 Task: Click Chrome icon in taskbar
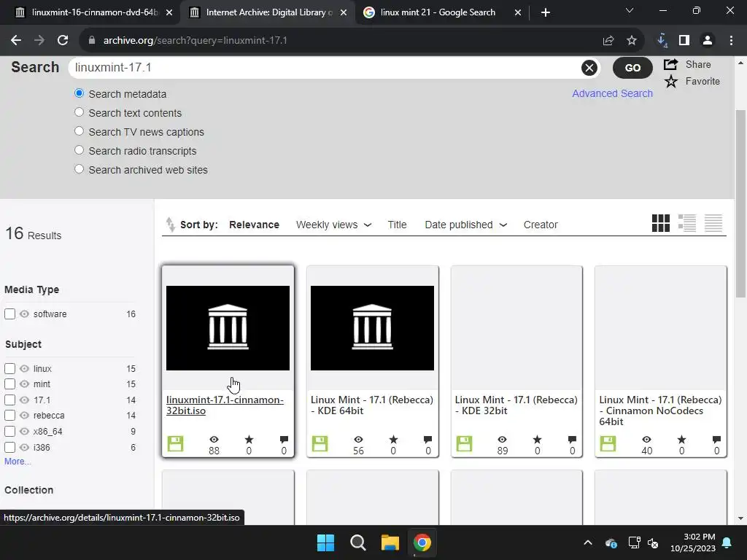coord(422,542)
